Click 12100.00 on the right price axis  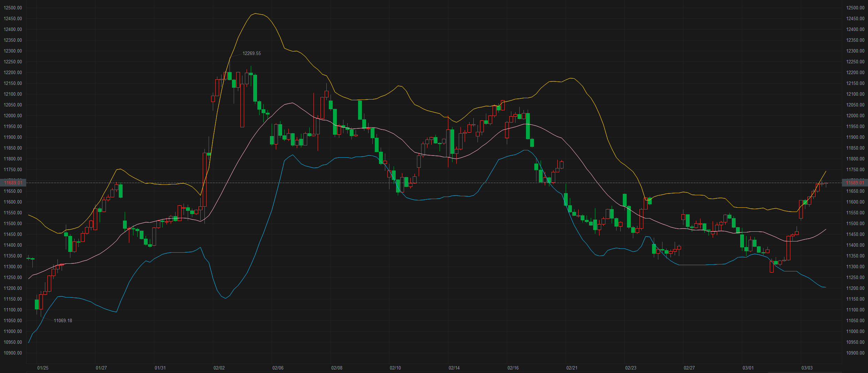pos(855,94)
